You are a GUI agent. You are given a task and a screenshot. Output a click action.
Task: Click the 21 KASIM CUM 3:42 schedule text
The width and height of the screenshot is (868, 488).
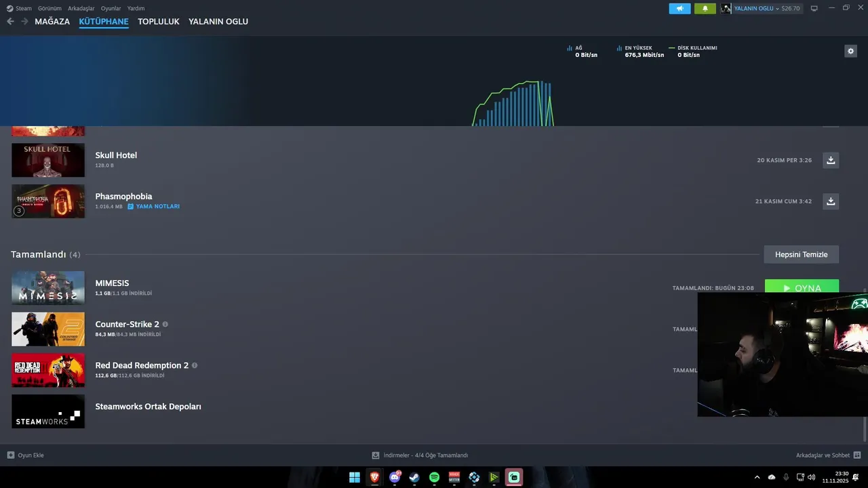[x=783, y=201]
